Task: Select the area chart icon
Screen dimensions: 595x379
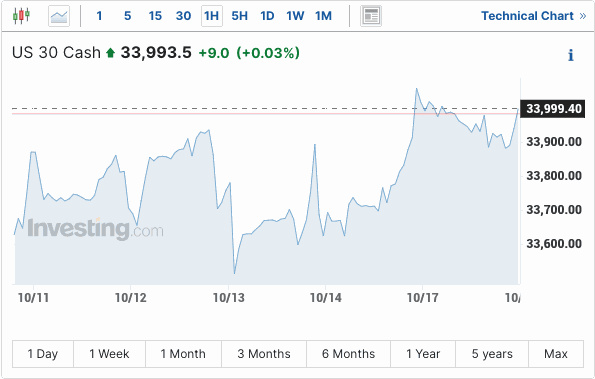Action: click(59, 16)
